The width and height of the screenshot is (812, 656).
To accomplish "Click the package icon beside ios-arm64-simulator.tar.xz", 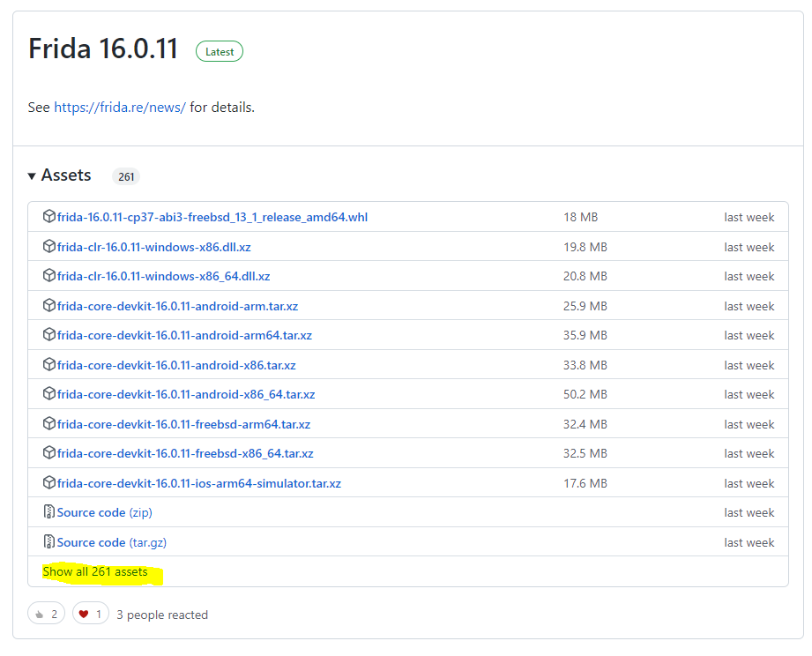I will point(48,482).
